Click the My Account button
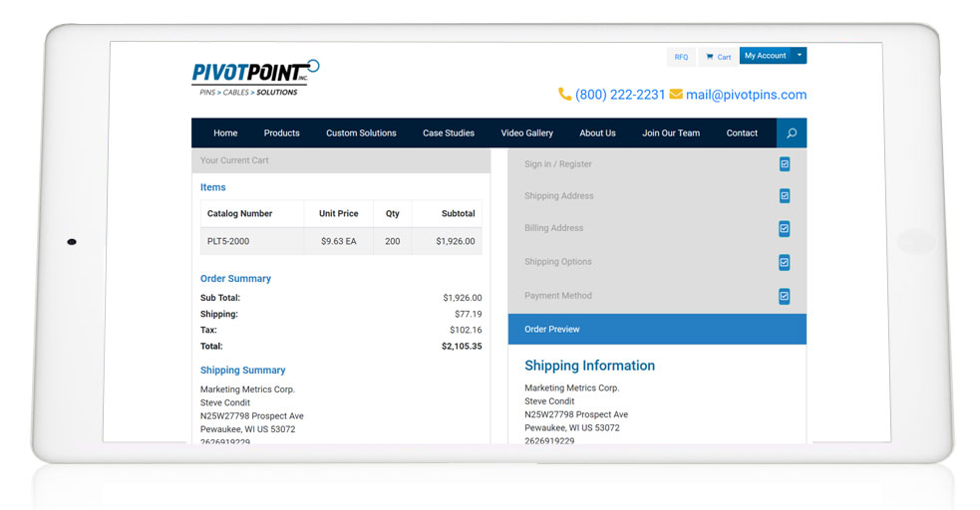 click(x=765, y=56)
